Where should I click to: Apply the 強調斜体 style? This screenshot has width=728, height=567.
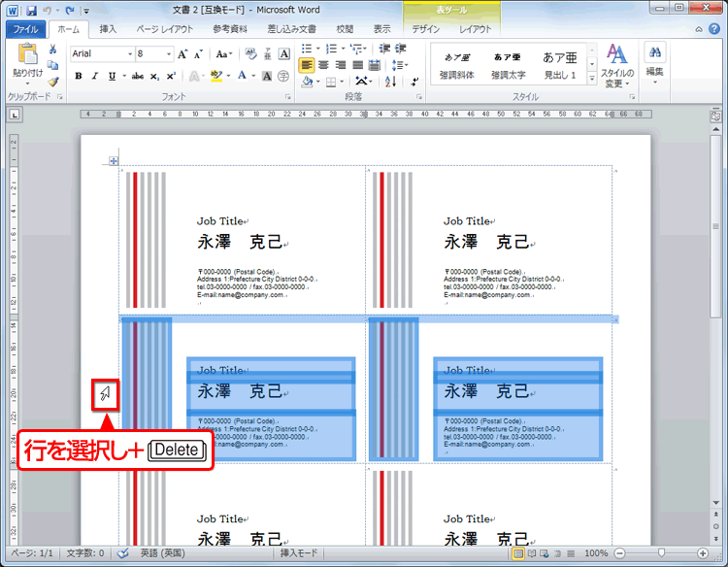[x=457, y=65]
